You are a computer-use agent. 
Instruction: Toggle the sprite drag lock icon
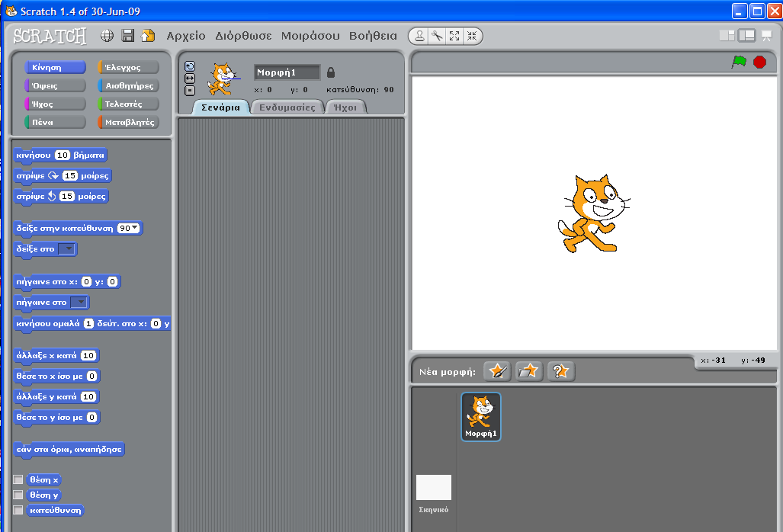point(331,72)
